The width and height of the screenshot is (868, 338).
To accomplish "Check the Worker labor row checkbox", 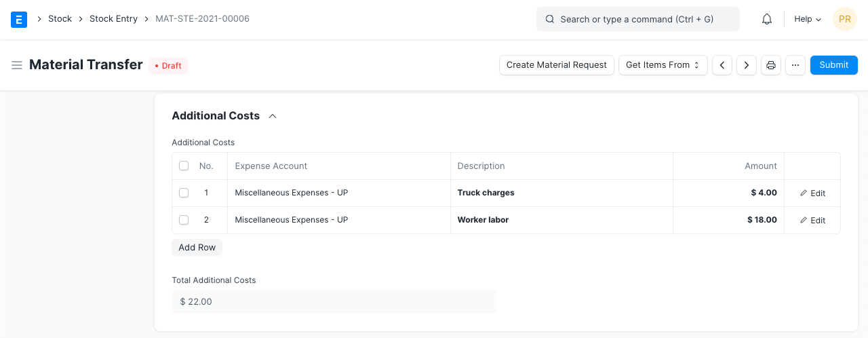I will click(184, 220).
